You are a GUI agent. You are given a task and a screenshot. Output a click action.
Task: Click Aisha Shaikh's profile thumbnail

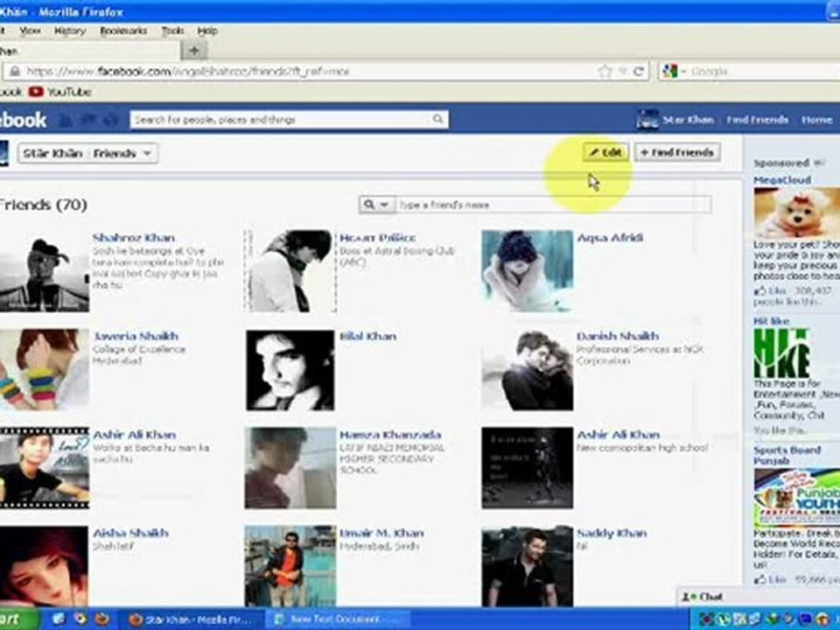click(44, 566)
